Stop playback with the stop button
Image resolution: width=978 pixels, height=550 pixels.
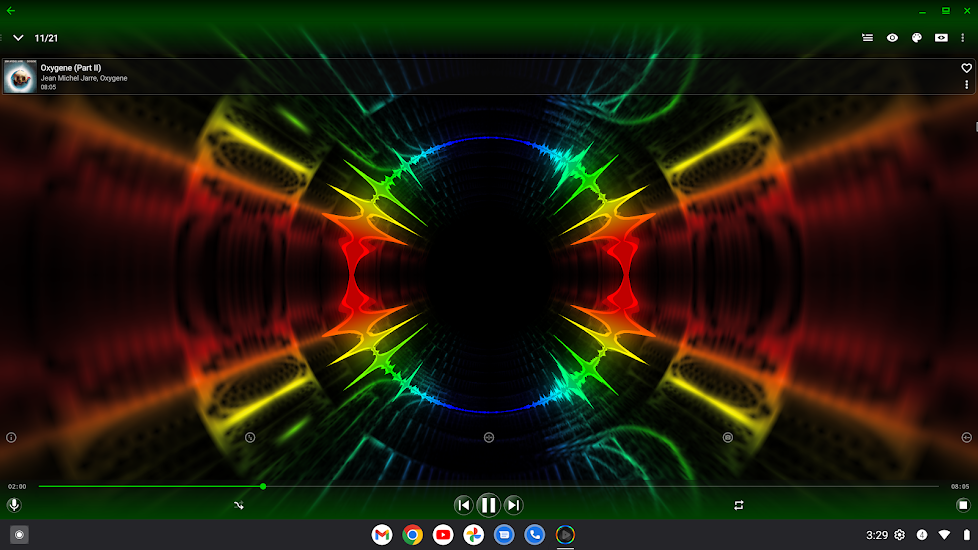point(962,505)
